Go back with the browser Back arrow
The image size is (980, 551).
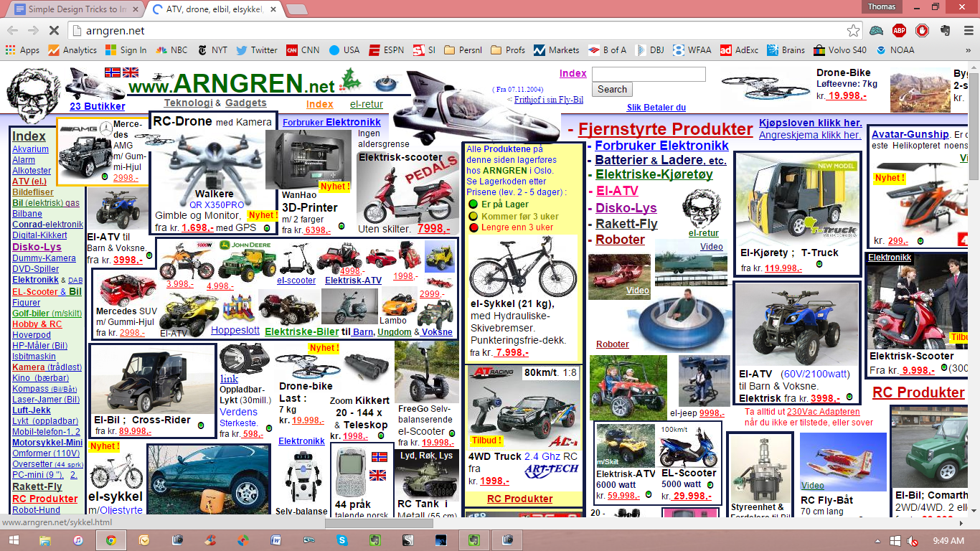(x=13, y=30)
